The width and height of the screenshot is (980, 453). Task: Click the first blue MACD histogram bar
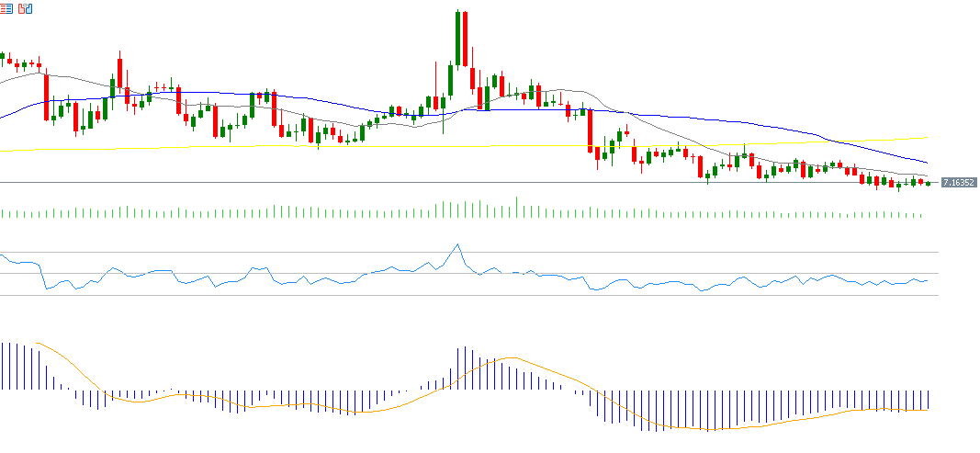tap(3, 366)
